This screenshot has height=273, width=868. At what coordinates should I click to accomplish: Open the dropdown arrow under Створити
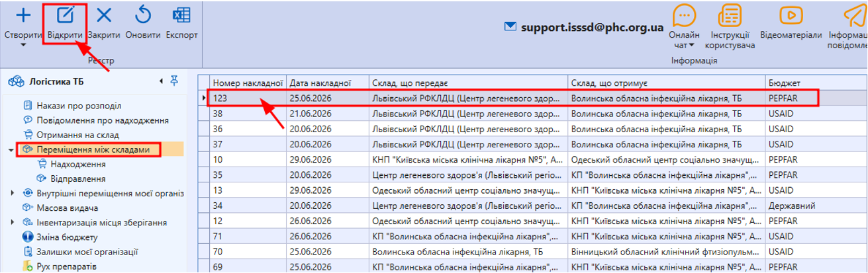click(x=23, y=46)
